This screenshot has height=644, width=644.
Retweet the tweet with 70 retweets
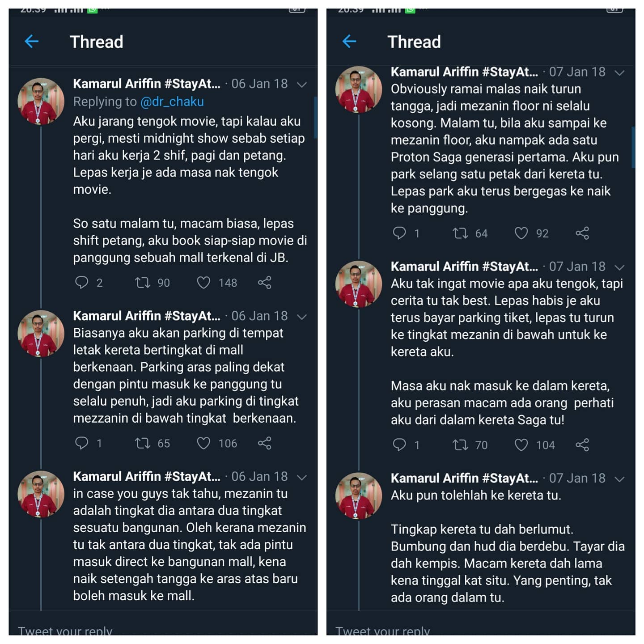coord(460,445)
